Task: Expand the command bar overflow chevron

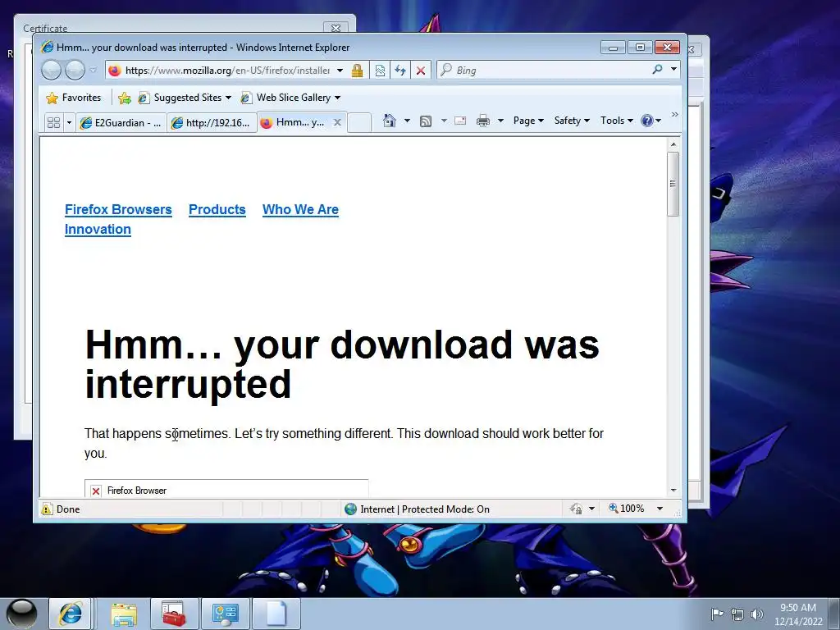Action: [x=674, y=115]
